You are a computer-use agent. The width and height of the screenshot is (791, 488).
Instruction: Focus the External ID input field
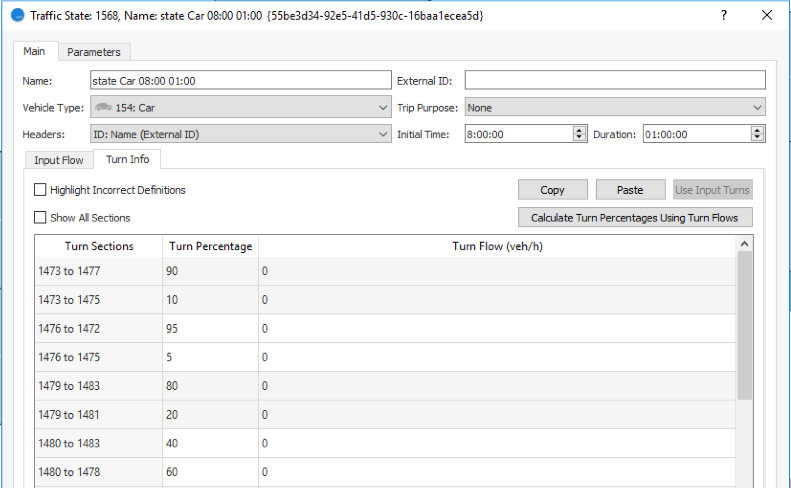tap(614, 81)
